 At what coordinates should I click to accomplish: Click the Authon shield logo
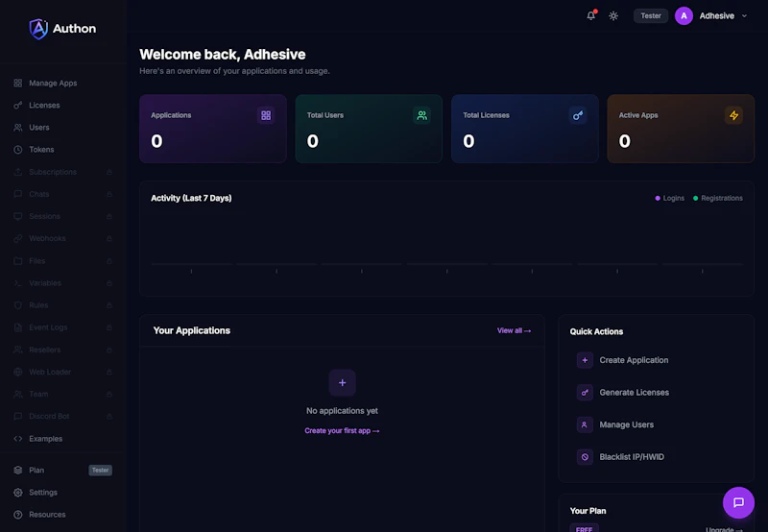38,29
